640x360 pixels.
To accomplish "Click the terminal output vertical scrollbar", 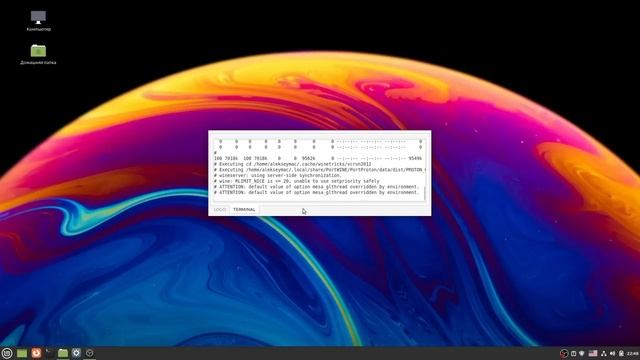I will click(x=424, y=193).
